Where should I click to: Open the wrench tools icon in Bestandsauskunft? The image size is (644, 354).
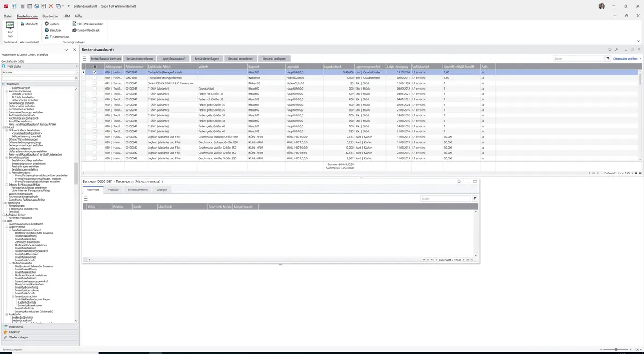(x=617, y=49)
